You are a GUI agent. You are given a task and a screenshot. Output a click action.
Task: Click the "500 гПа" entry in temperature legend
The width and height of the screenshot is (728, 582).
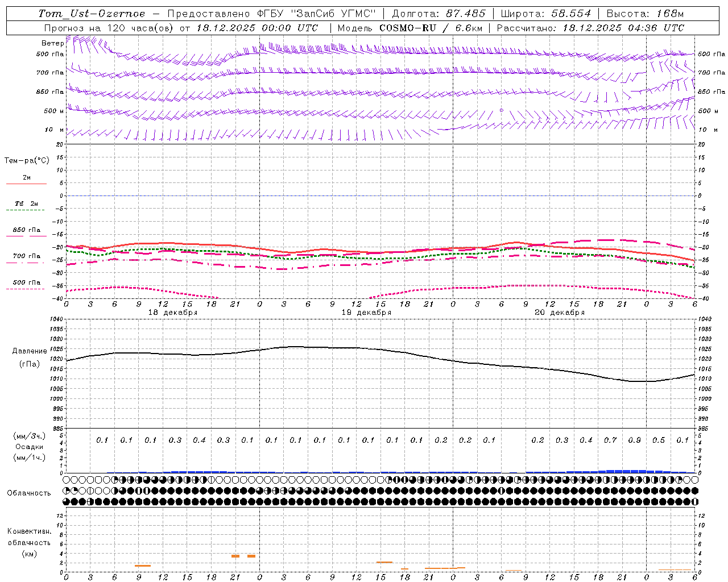pyautogui.click(x=26, y=282)
